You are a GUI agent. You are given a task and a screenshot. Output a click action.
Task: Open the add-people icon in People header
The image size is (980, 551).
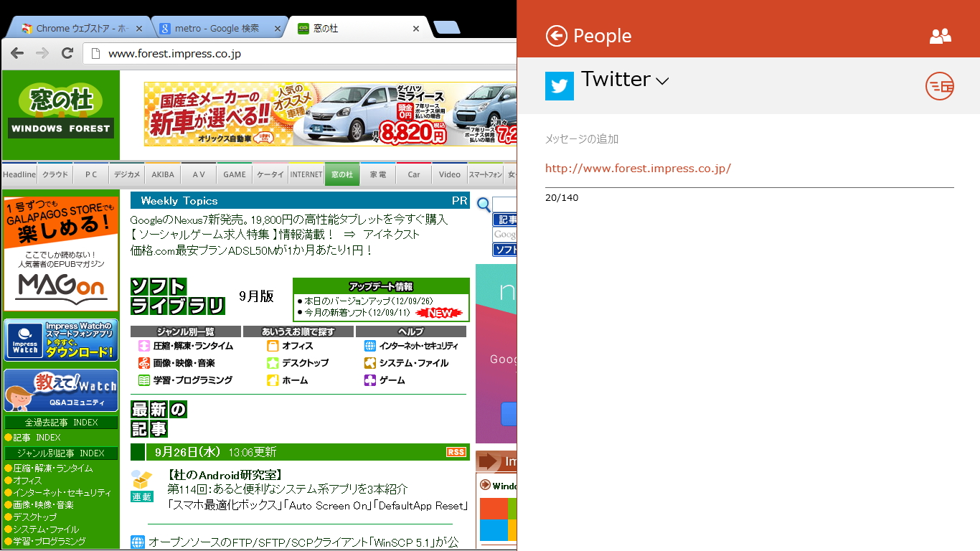940,35
